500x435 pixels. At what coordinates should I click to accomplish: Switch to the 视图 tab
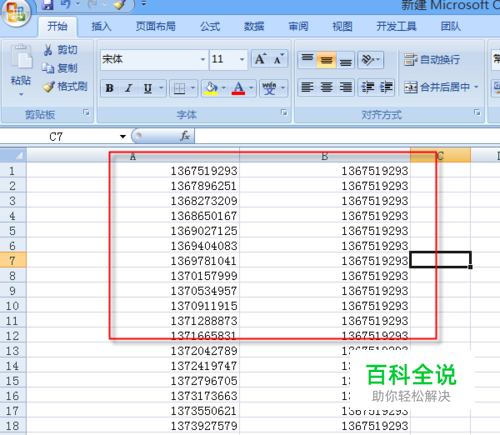click(x=342, y=26)
